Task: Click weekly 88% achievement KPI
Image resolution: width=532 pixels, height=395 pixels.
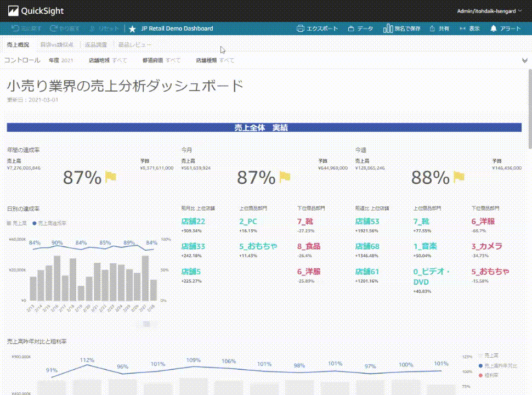Action: (430, 178)
